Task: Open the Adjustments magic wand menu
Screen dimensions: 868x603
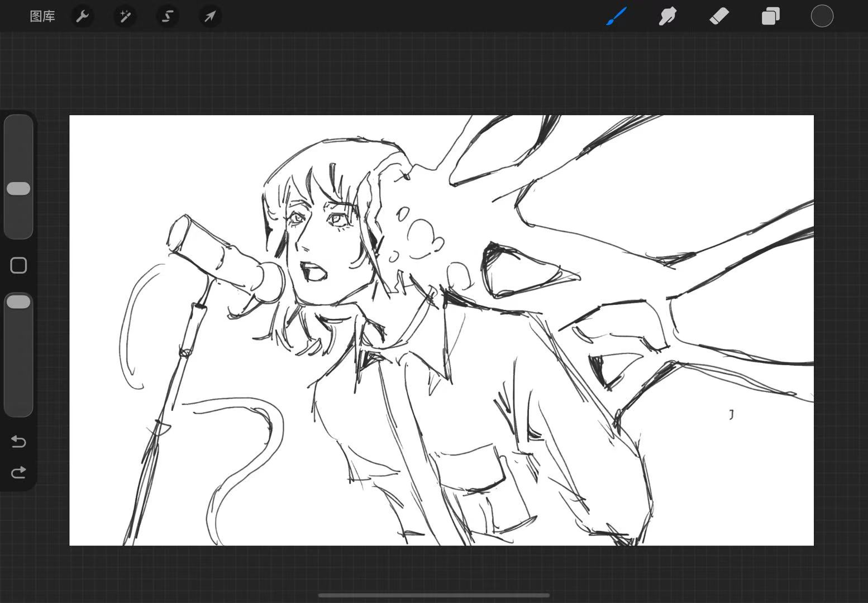Action: pyautogui.click(x=125, y=17)
